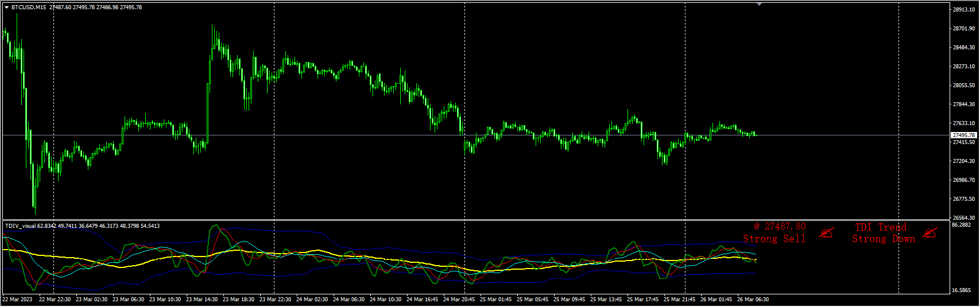Click the 26 Mar 06:30 time label
Viewport: 980px width, 307px height.
(x=753, y=300)
